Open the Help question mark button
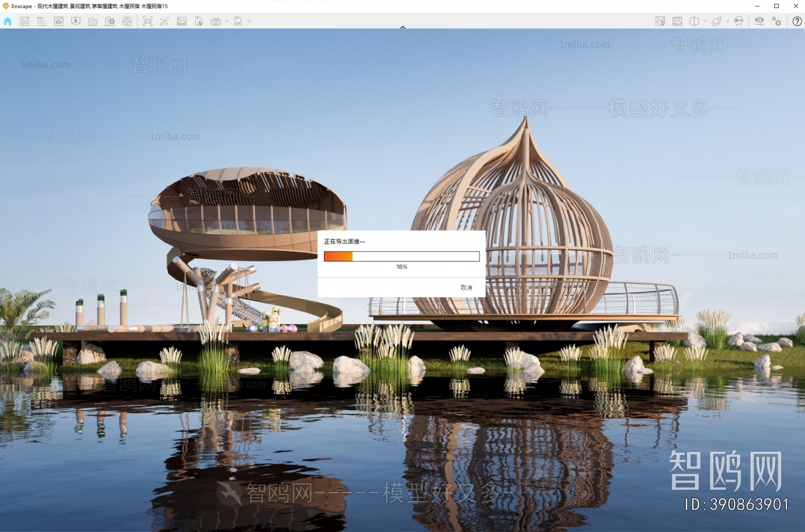 (797, 21)
